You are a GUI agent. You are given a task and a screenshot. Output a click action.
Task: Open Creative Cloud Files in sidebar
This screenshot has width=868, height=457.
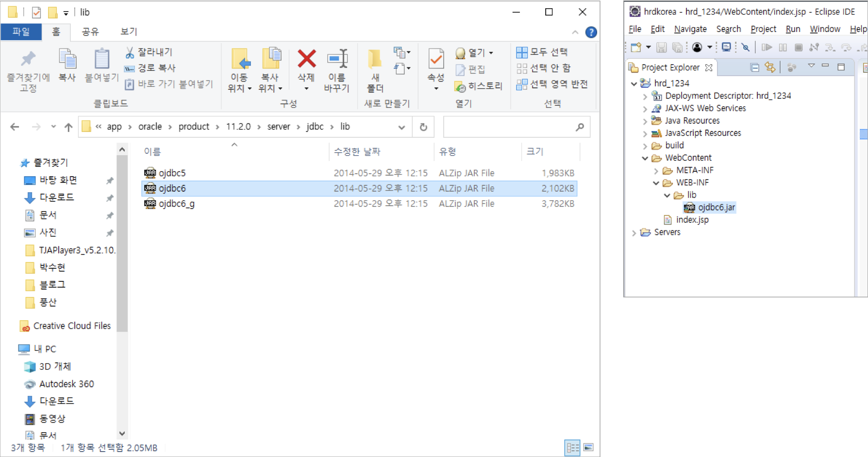66,326
